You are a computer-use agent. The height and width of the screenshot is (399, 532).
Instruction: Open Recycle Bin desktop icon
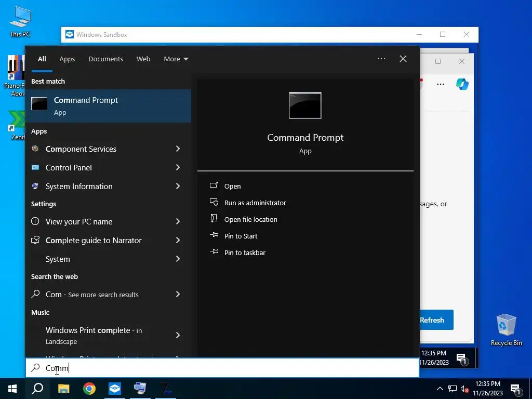click(506, 330)
